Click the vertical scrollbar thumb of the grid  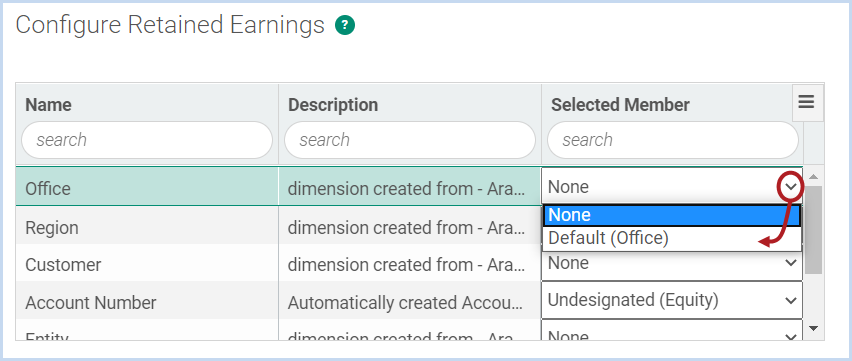pos(813,229)
